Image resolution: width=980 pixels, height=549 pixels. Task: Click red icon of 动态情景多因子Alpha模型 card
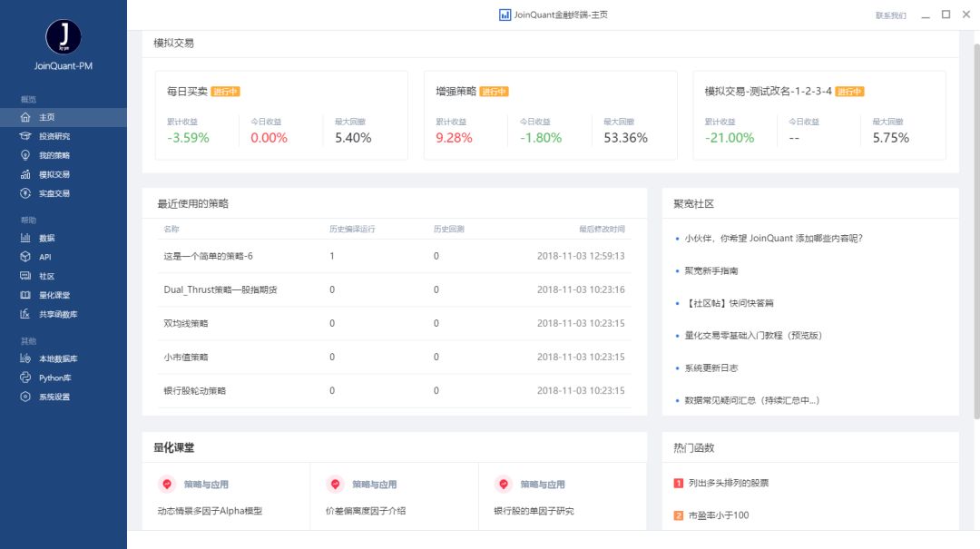pos(167,484)
